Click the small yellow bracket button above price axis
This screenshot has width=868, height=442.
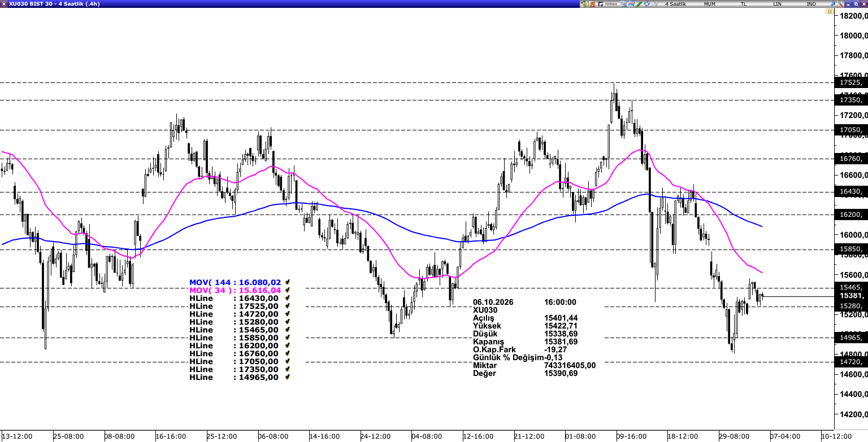[830, 11]
